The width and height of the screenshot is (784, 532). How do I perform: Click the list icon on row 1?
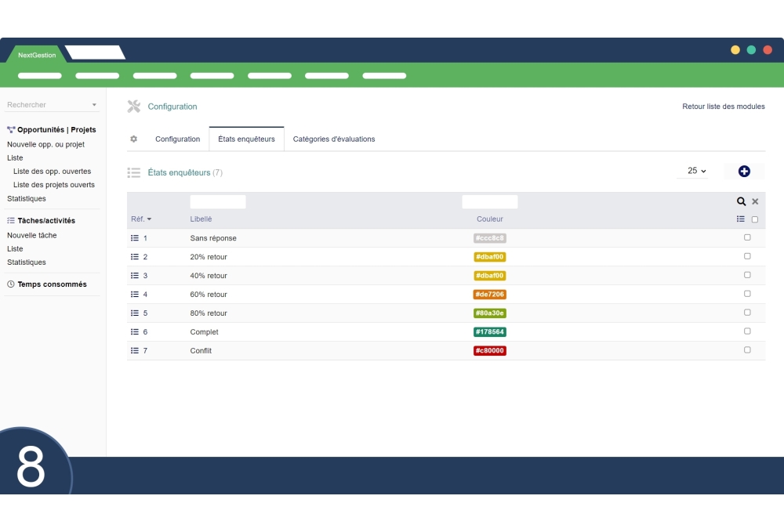point(134,237)
